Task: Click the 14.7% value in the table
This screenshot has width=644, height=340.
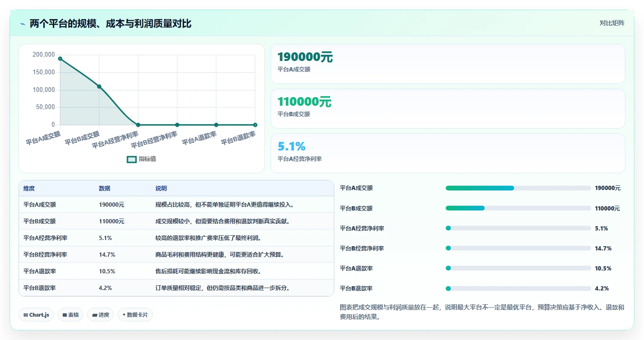Action: tap(107, 255)
